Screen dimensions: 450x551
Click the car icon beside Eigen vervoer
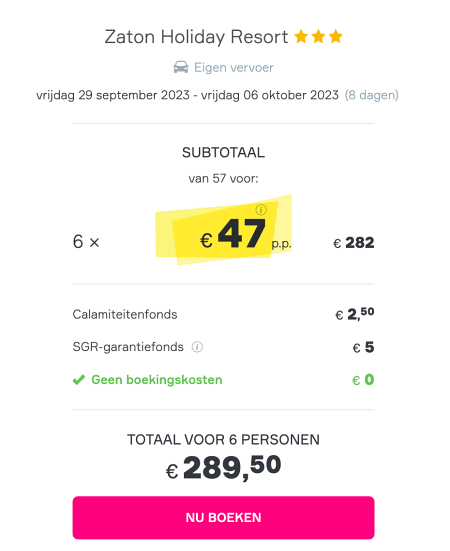coord(181,67)
